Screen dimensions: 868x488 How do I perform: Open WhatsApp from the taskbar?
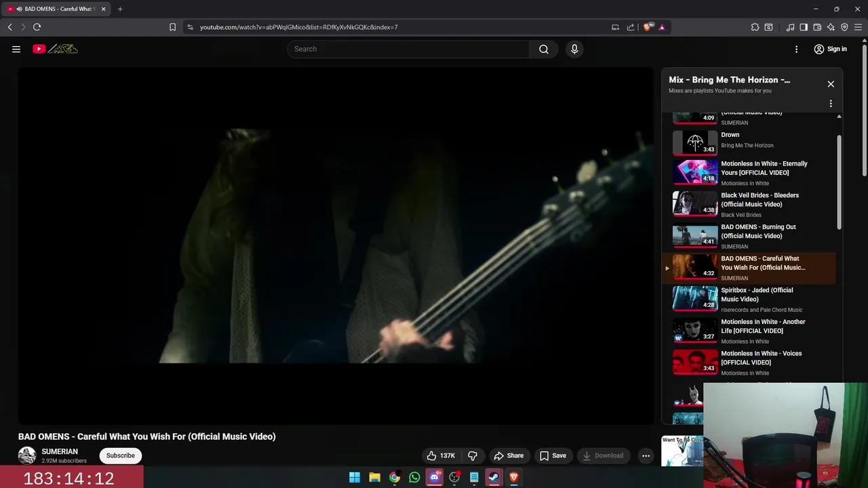414,477
